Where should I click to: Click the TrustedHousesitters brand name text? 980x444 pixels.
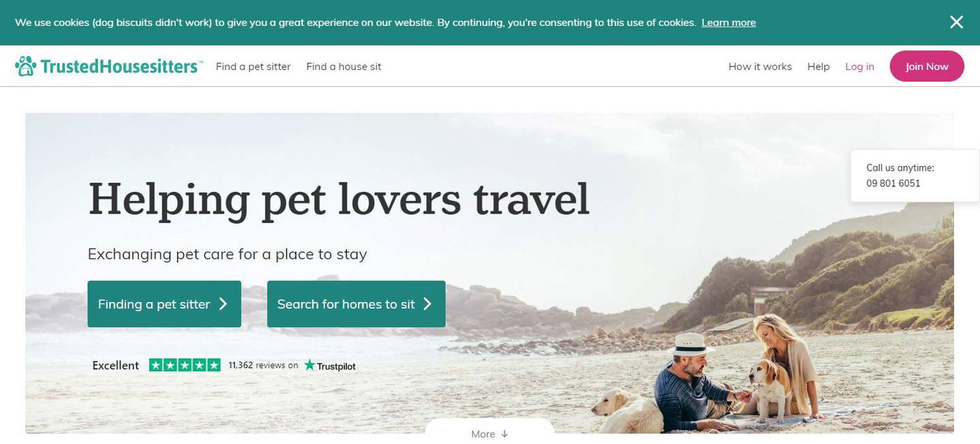(x=121, y=67)
